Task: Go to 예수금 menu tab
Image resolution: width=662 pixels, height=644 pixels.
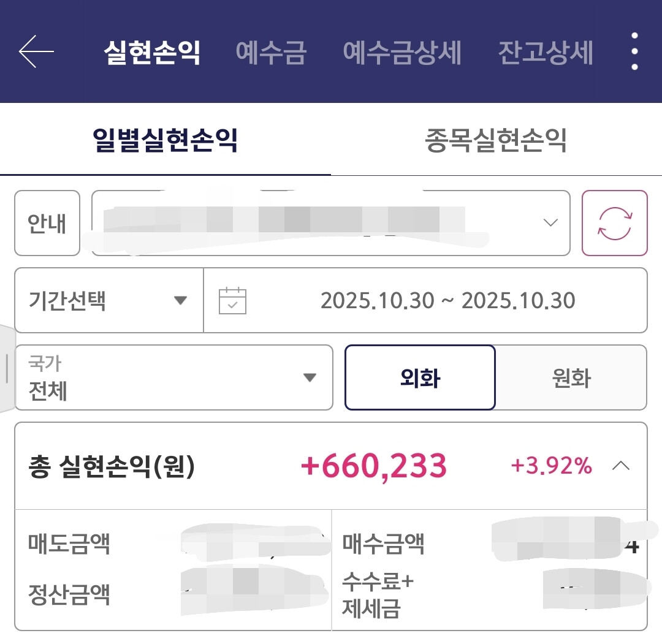Action: pyautogui.click(x=270, y=53)
